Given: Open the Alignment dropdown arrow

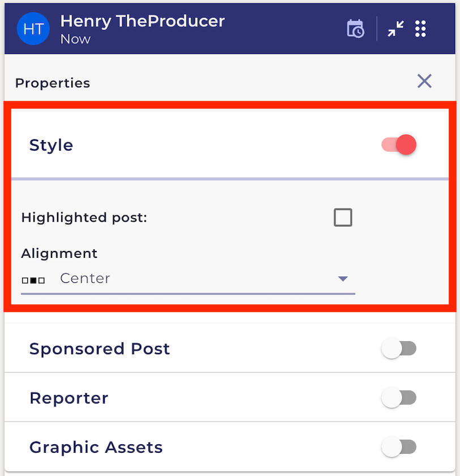Looking at the screenshot, I should (x=343, y=279).
